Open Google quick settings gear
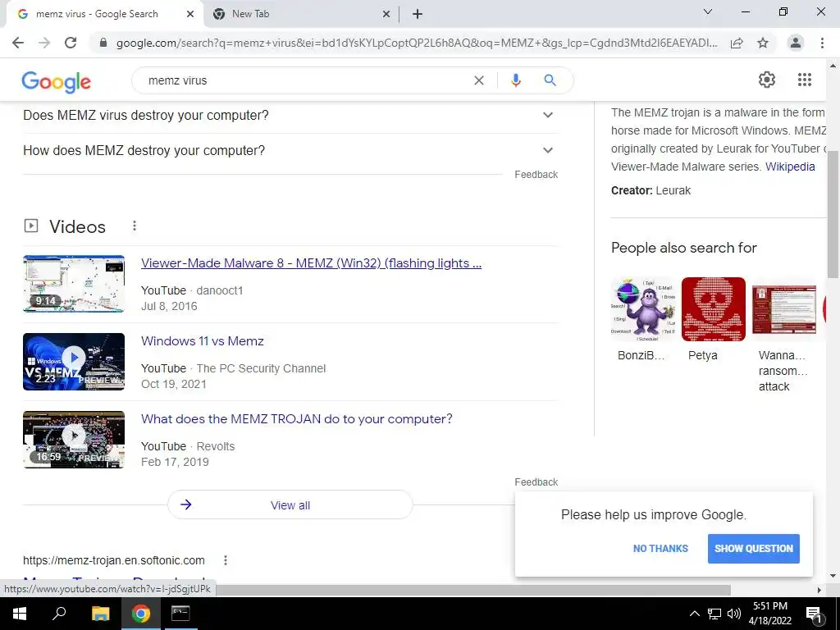This screenshot has width=840, height=630. point(767,80)
